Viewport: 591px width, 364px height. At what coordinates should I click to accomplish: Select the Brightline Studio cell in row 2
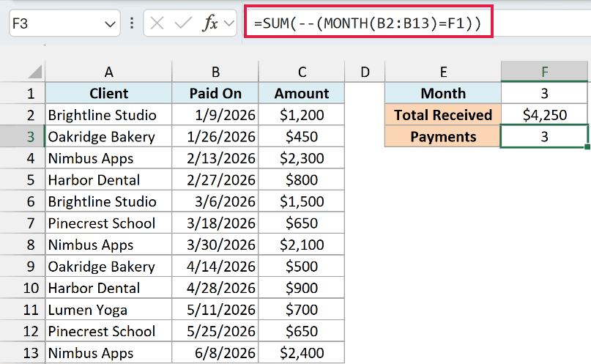click(x=108, y=114)
